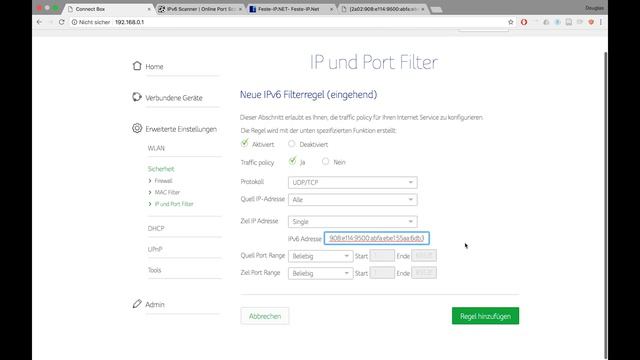The width and height of the screenshot is (640, 360).
Task: Click the Regel hinzufügen button
Action: (x=485, y=316)
